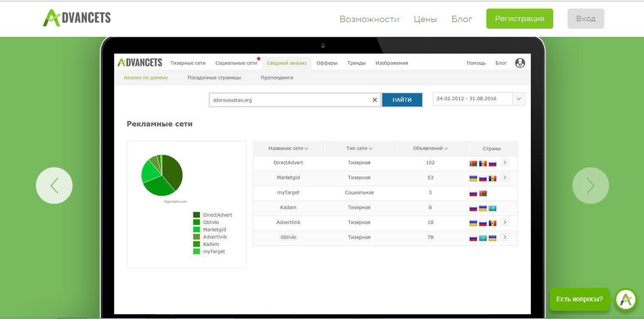Expand countries list for DirectAdvert row
644x319 pixels.
[x=504, y=163]
